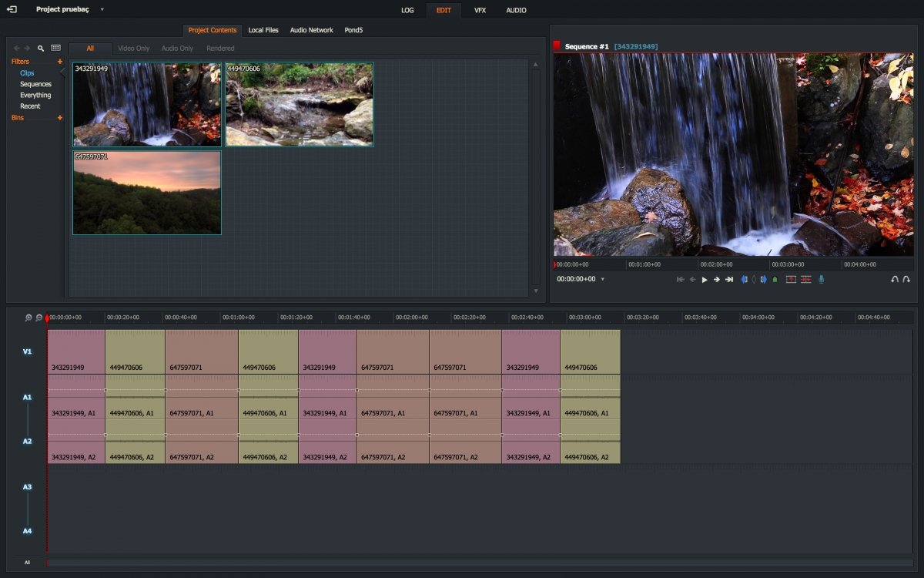Mark the In point in the viewer

[744, 280]
